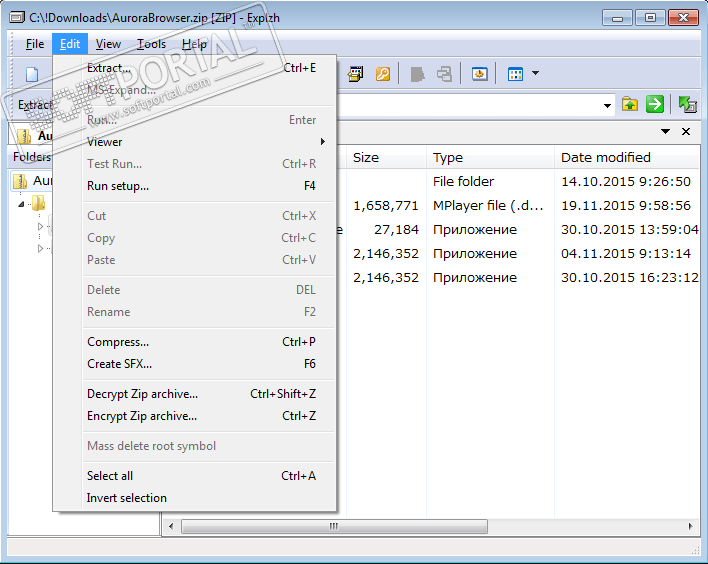Sort by the Date modified column header
Viewport: 708px width, 564px height.
click(627, 158)
